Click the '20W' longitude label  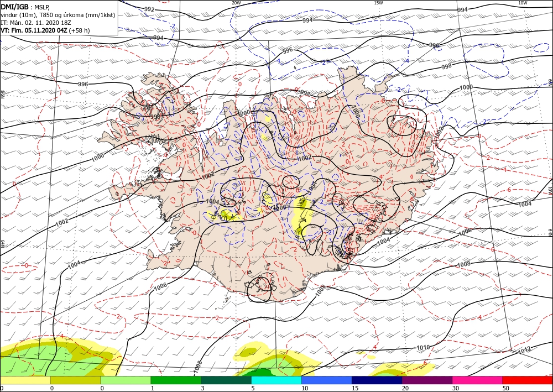[236, 3]
